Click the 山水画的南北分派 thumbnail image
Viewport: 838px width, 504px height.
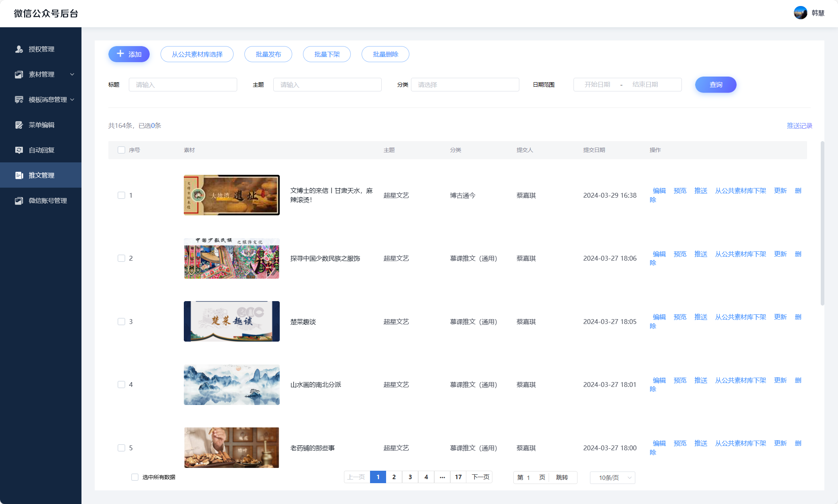tap(232, 385)
